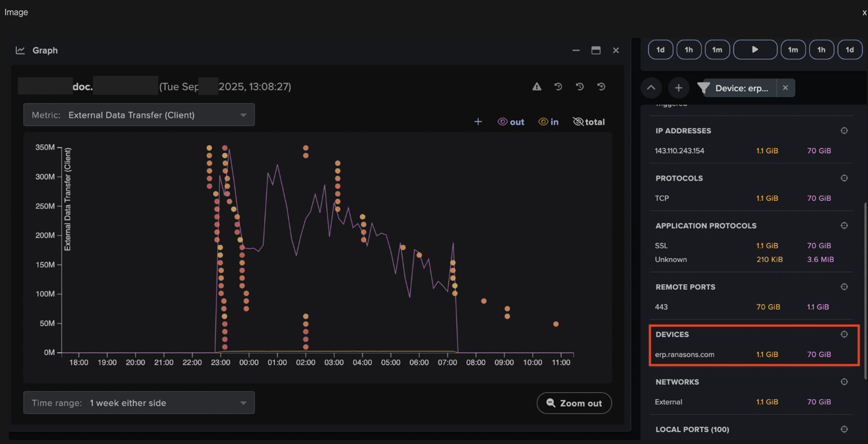The image size is (868, 444).
Task: Click the last history rewind icon
Action: pos(601,86)
